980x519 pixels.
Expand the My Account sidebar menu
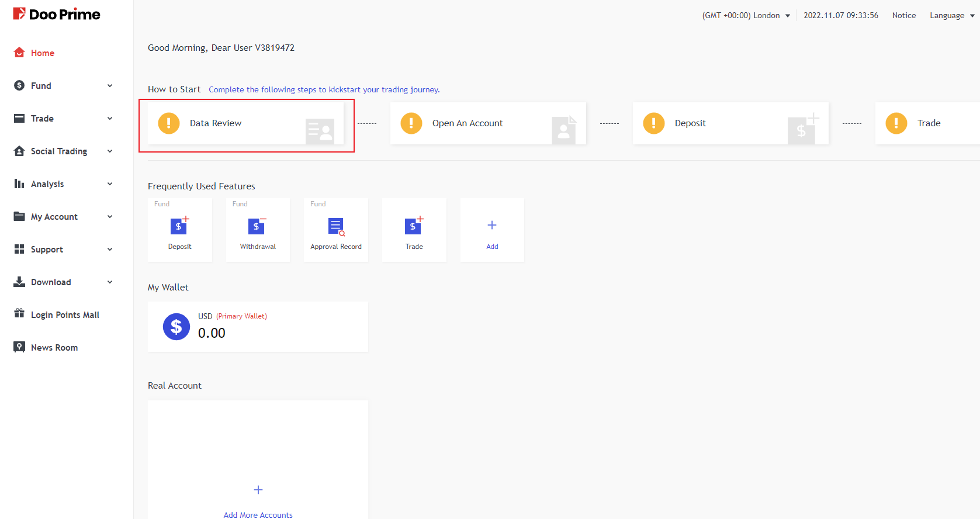coord(63,217)
